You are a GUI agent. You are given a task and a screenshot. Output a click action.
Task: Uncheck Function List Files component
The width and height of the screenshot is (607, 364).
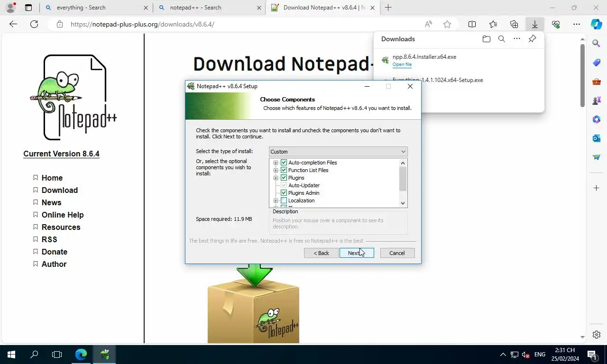tap(284, 170)
